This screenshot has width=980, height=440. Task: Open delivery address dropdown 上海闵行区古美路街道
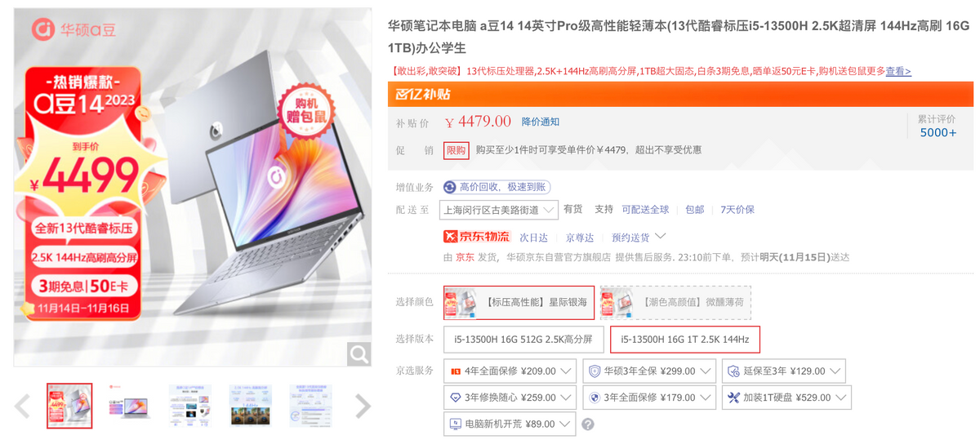click(498, 210)
